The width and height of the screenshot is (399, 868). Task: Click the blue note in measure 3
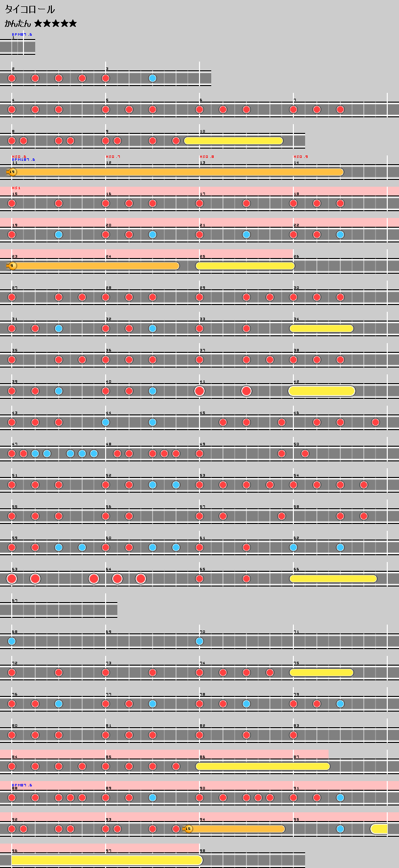tap(153, 78)
